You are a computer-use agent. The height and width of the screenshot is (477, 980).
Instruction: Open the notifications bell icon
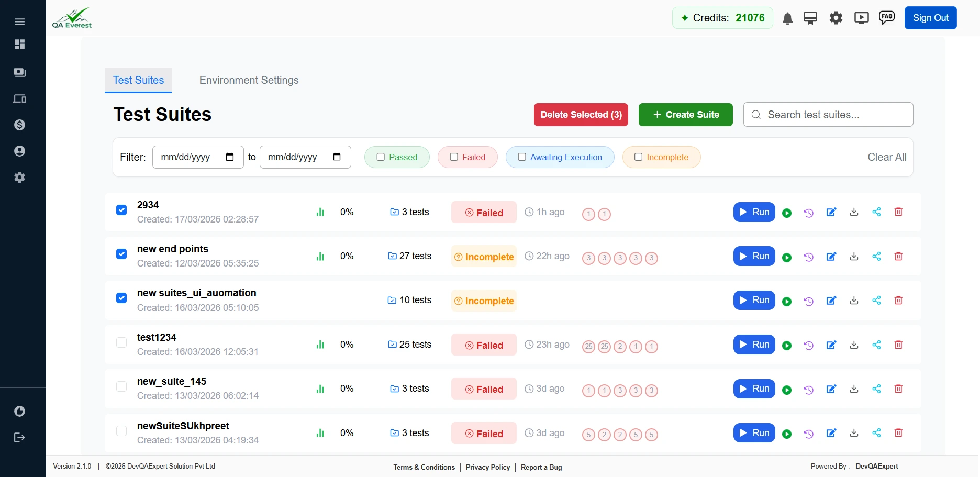click(787, 19)
